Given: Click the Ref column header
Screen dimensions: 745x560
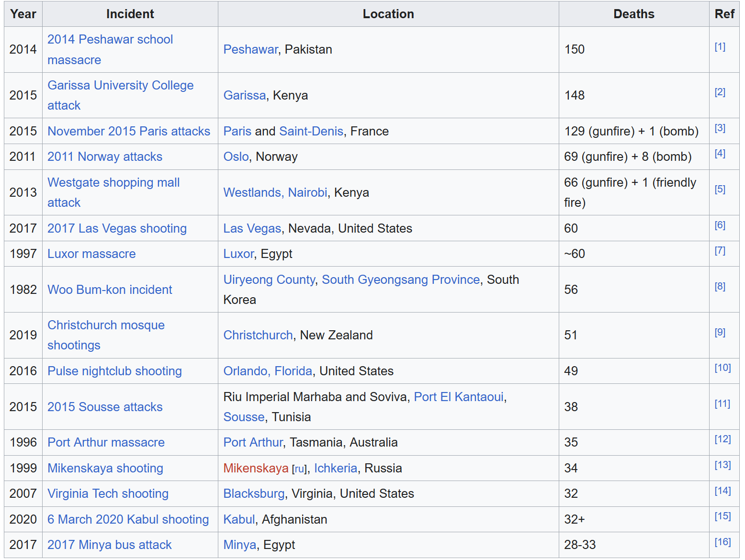Looking at the screenshot, I should click(x=724, y=14).
